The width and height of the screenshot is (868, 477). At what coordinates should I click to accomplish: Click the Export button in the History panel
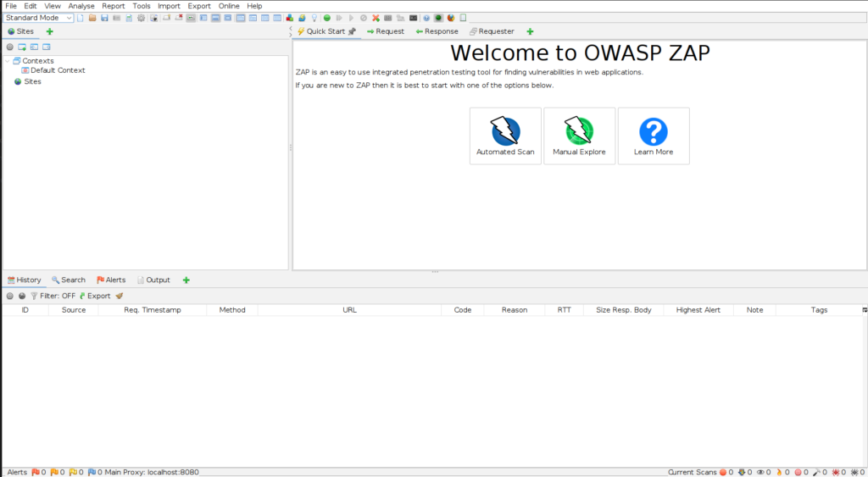tap(94, 296)
